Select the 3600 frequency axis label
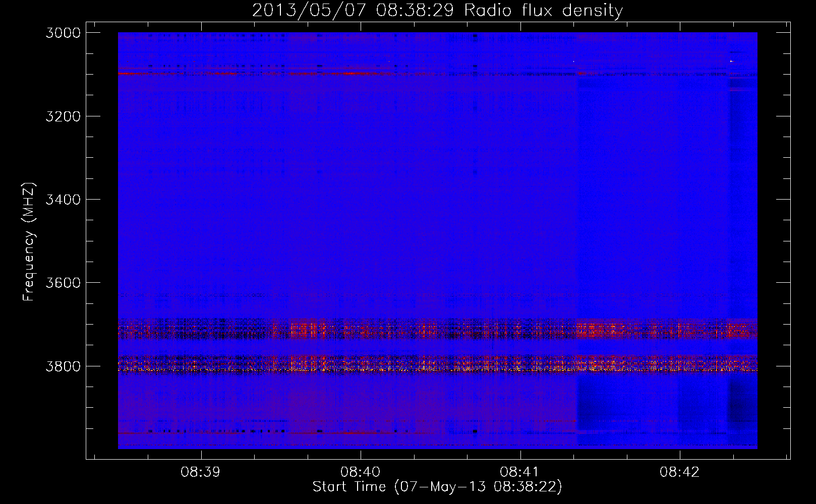This screenshot has width=816, height=504. [x=63, y=283]
